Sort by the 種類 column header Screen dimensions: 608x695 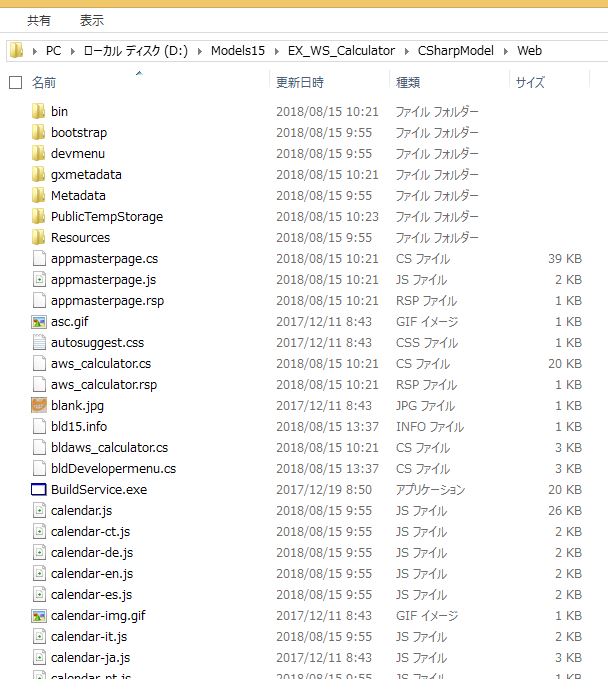408,82
